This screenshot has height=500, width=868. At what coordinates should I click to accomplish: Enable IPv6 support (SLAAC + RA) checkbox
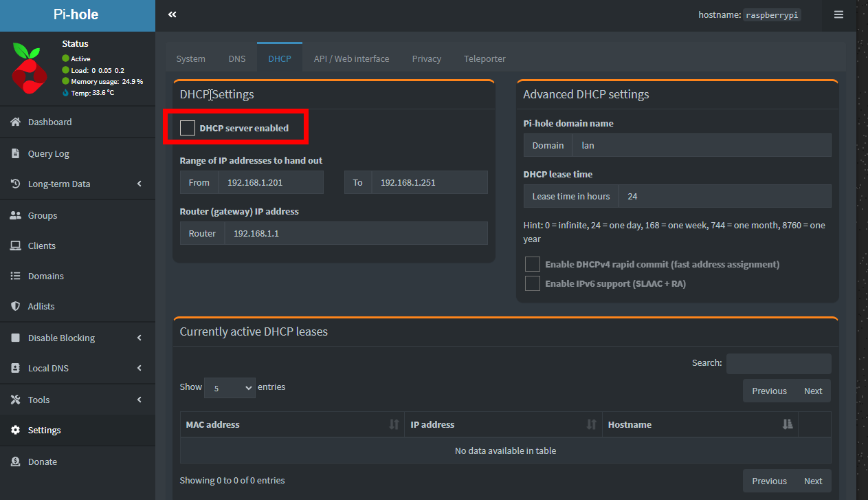(x=533, y=283)
